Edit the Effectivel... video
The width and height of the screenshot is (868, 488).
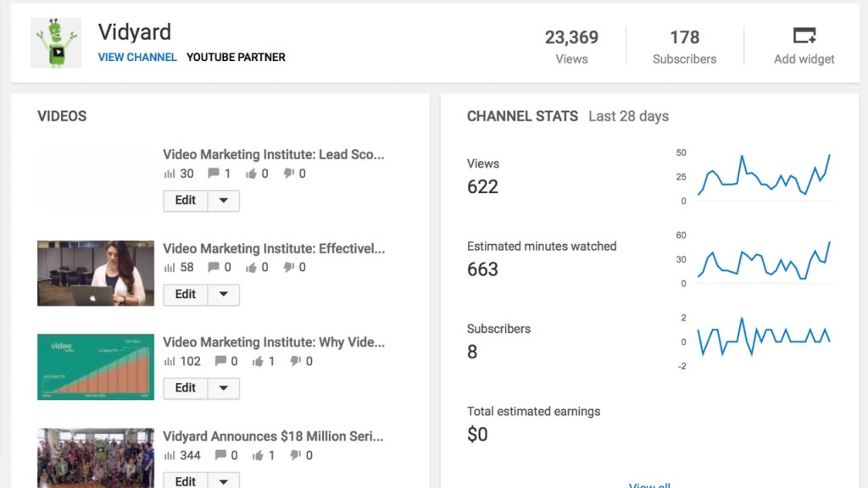point(186,294)
